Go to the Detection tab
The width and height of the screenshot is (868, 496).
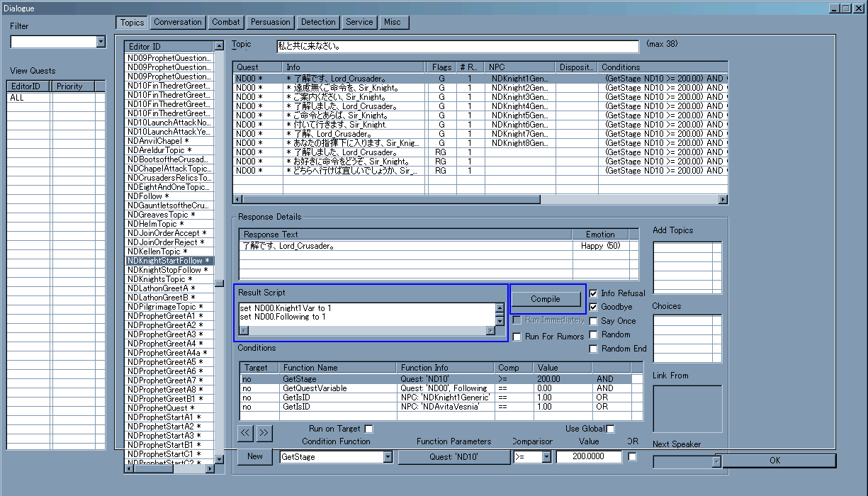(x=318, y=23)
